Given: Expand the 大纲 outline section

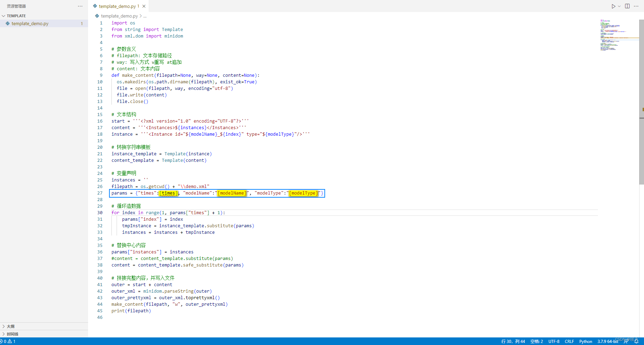Looking at the screenshot, I should tap(11, 326).
